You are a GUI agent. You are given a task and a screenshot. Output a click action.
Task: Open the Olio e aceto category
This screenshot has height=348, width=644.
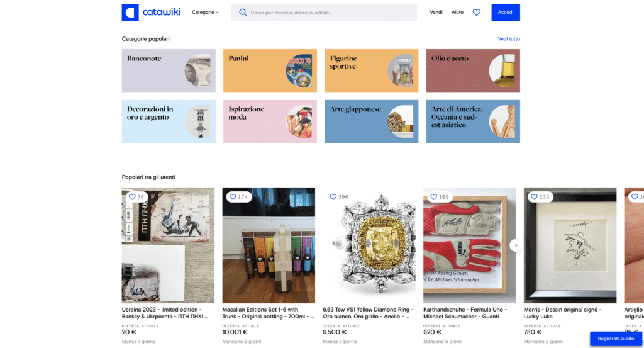[x=472, y=70]
